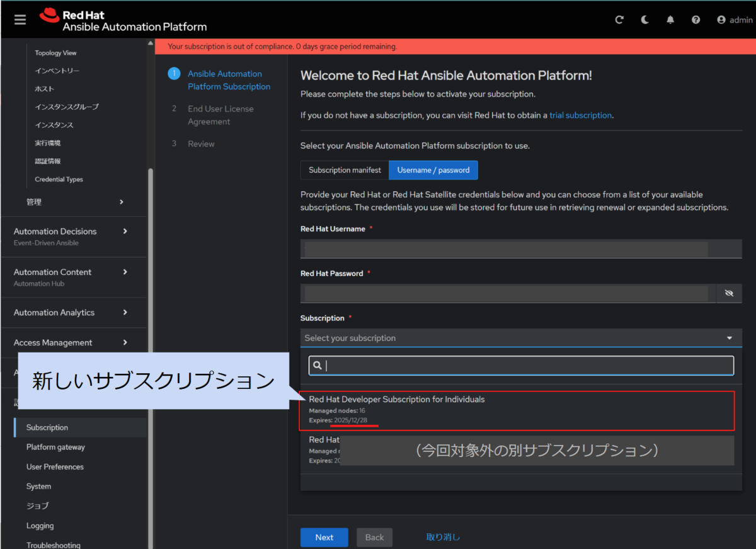Open インスタンス in sidebar
Viewport: 756px width, 549px height.
point(54,125)
